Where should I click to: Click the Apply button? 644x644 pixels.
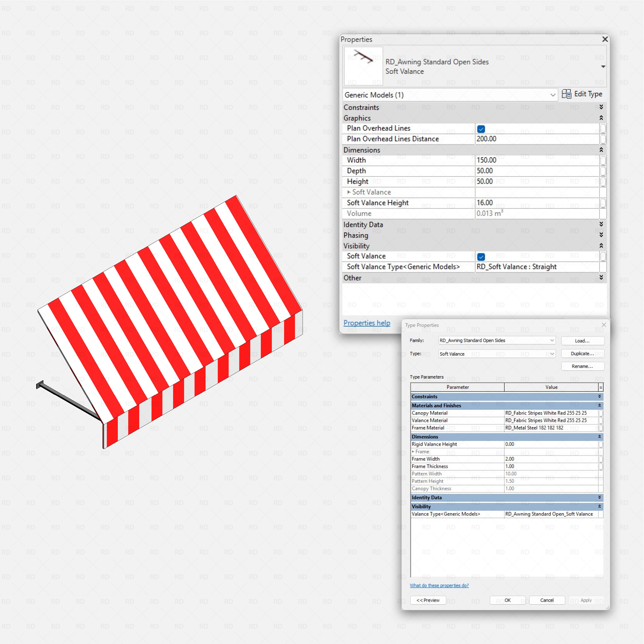point(586,600)
